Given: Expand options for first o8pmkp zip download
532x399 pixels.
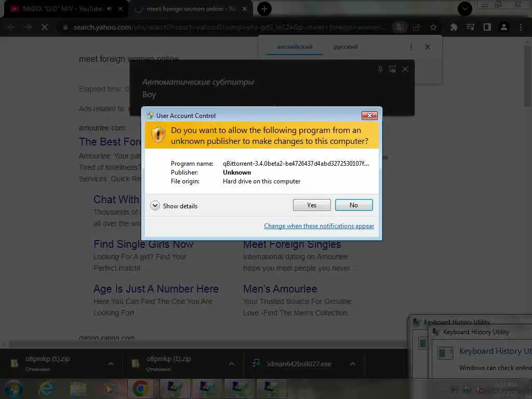Looking at the screenshot, I should (111, 364).
